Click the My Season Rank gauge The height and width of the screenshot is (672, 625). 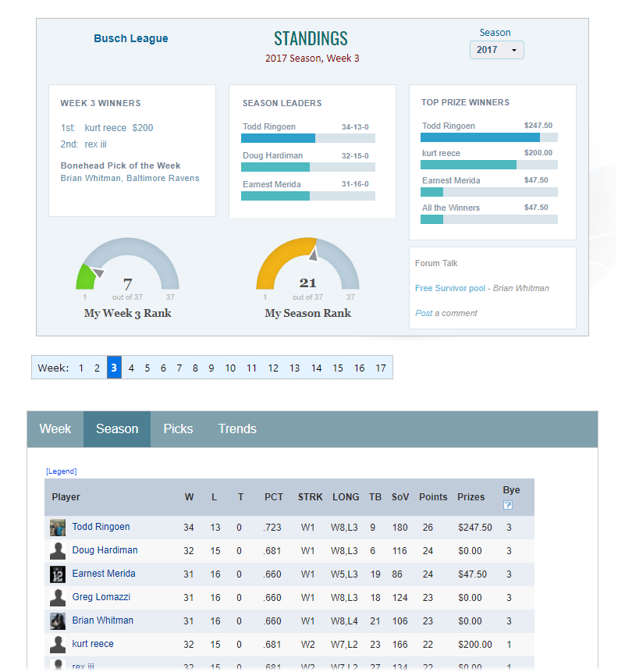click(307, 268)
